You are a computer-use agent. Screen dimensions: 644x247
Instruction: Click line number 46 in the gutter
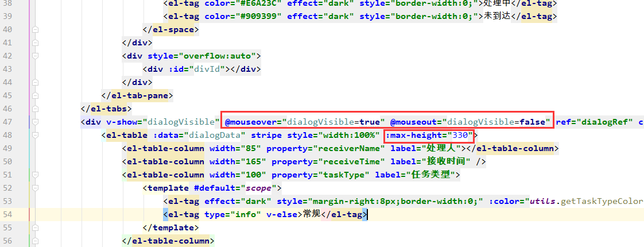coord(8,109)
